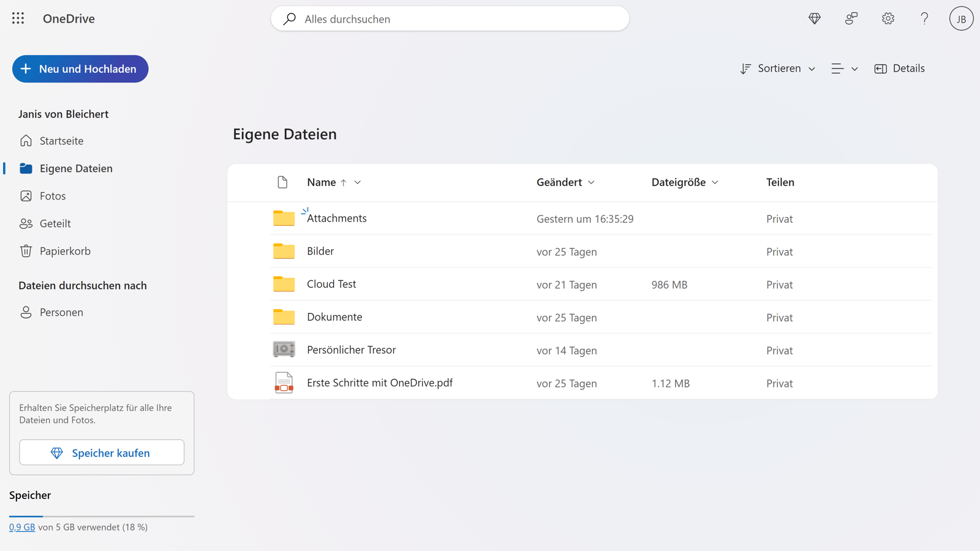Click the premium diamond upgrade icon
980x551 pixels.
814,18
